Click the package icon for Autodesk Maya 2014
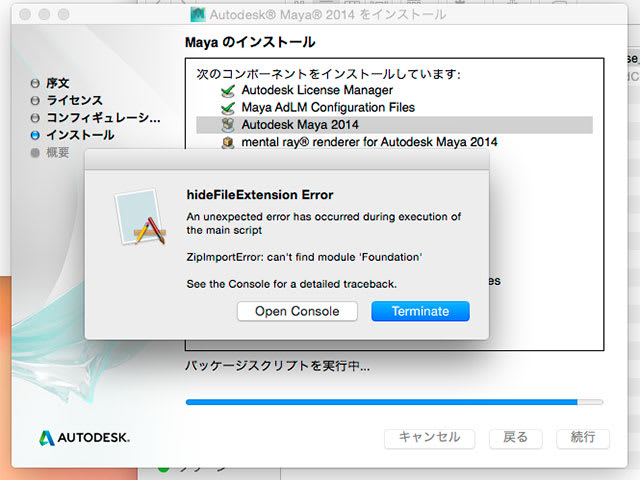This screenshot has width=640, height=480. [228, 125]
